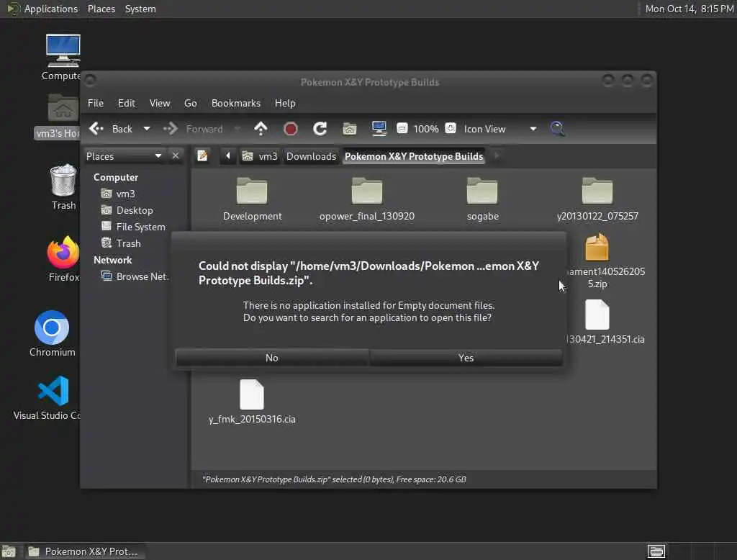Open the View menu
Screen dimensions: 737x560
pos(160,103)
